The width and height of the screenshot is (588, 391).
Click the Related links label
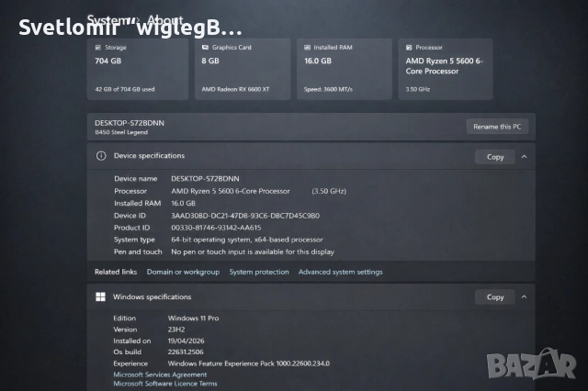pyautogui.click(x=116, y=272)
